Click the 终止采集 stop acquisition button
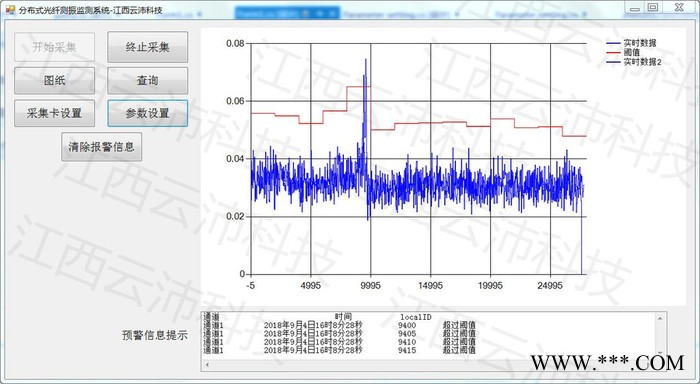This screenshot has height=384, width=700. (147, 47)
